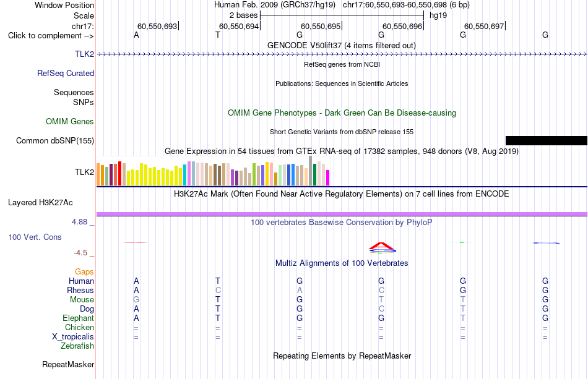Select the Sequences track label

point(74,92)
